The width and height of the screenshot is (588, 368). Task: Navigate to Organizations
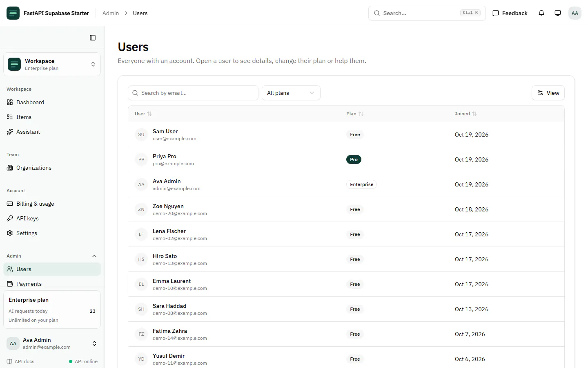tap(52, 168)
